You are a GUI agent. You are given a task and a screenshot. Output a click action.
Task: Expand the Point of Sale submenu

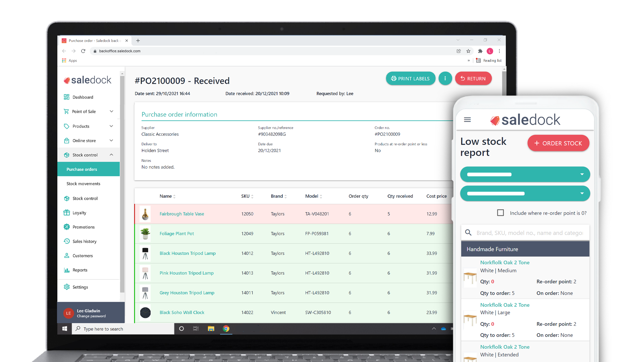(x=111, y=112)
